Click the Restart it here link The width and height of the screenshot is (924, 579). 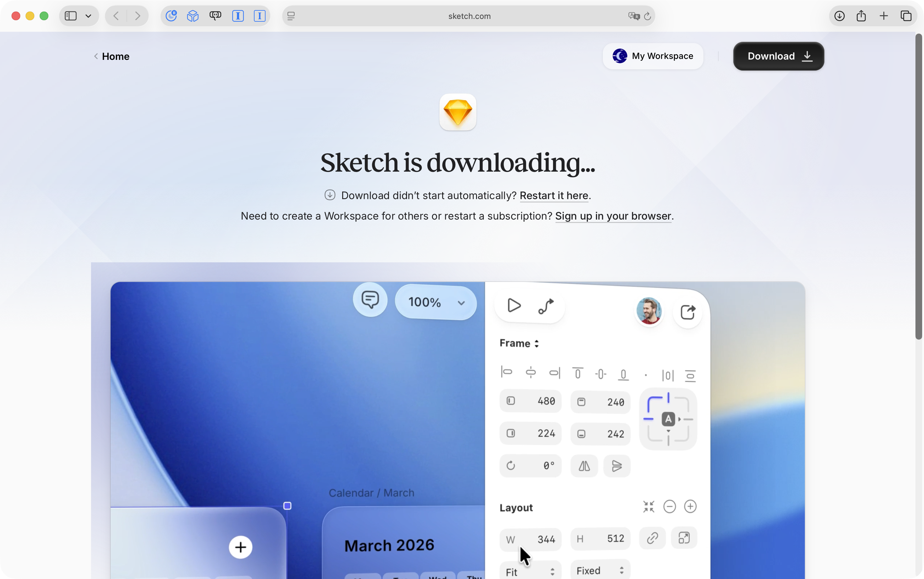554,195
